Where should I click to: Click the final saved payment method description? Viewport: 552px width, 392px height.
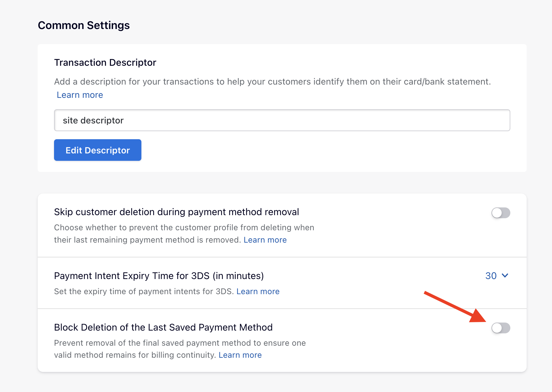tap(180, 343)
